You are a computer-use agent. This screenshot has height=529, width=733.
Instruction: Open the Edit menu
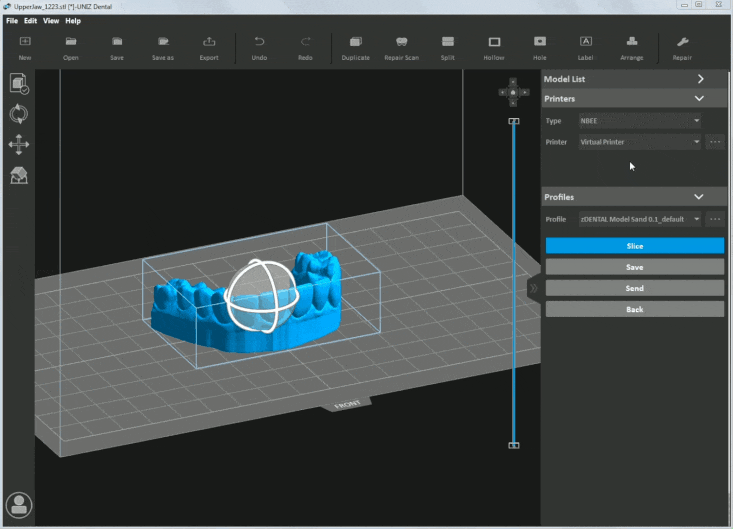[x=31, y=21]
